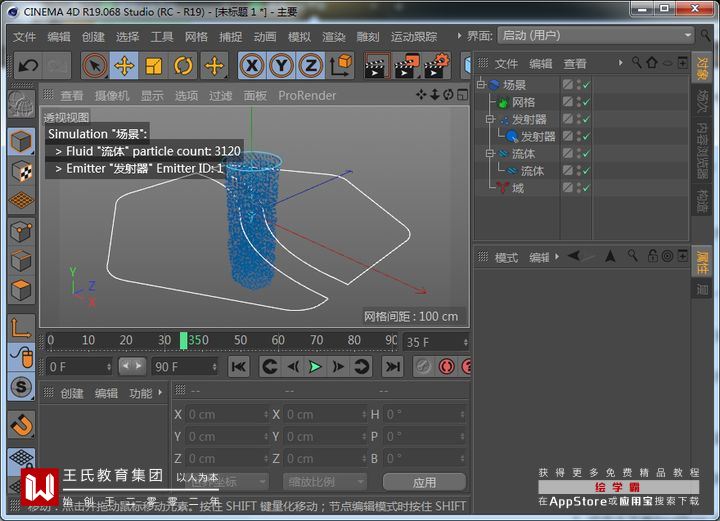Click home icon in Object Manager

click(x=652, y=62)
